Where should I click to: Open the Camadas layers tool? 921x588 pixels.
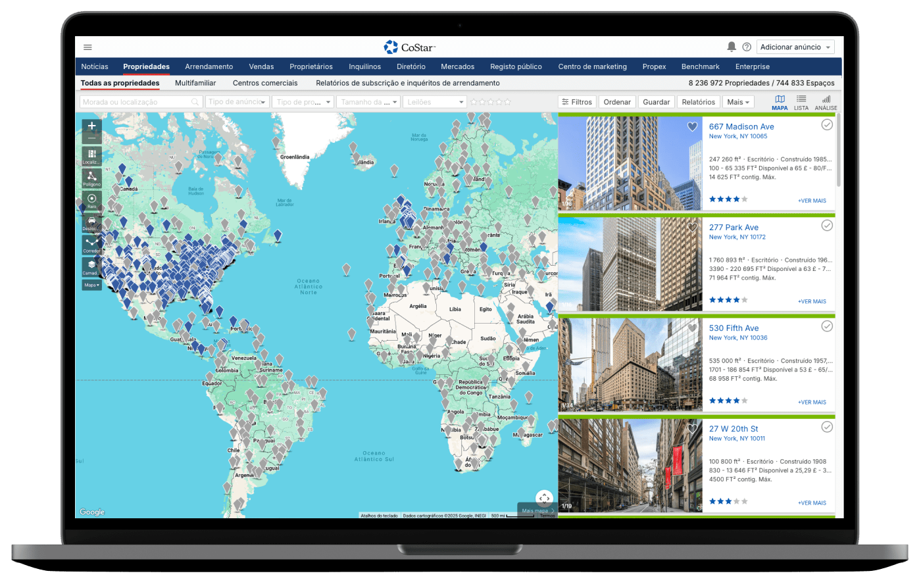(x=91, y=266)
